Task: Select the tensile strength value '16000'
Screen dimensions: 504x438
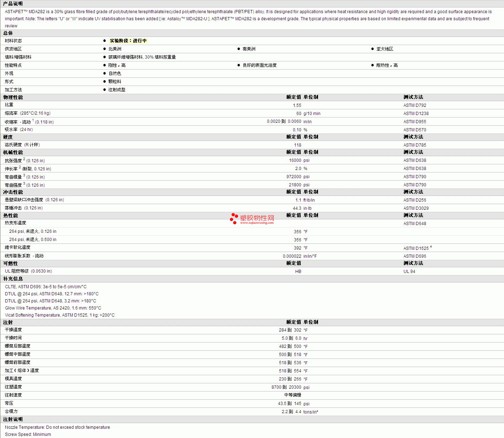Action: tap(295, 160)
